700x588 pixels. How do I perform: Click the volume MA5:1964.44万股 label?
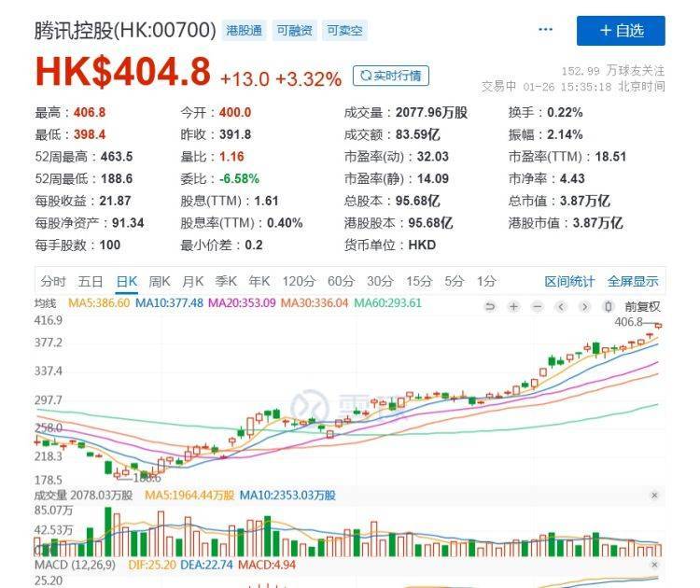(189, 496)
